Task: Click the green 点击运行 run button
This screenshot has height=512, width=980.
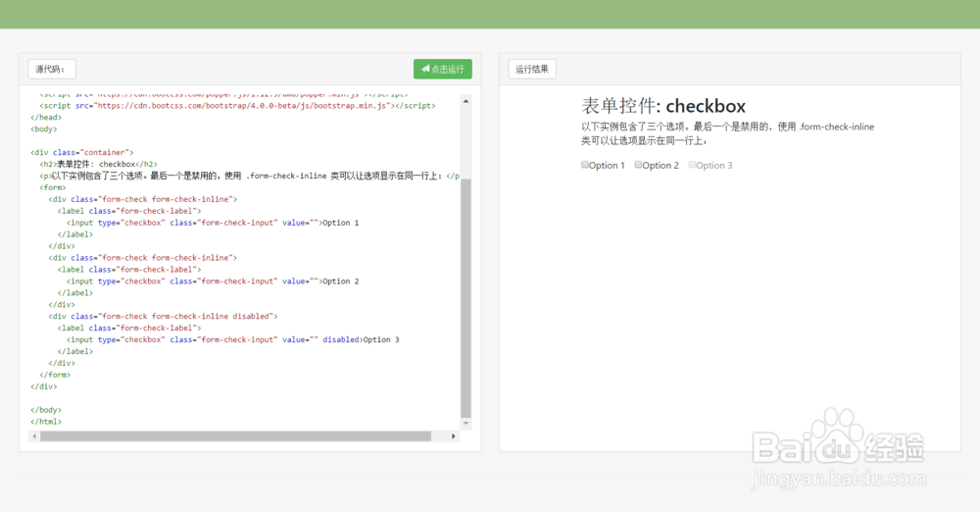Action: pos(443,69)
